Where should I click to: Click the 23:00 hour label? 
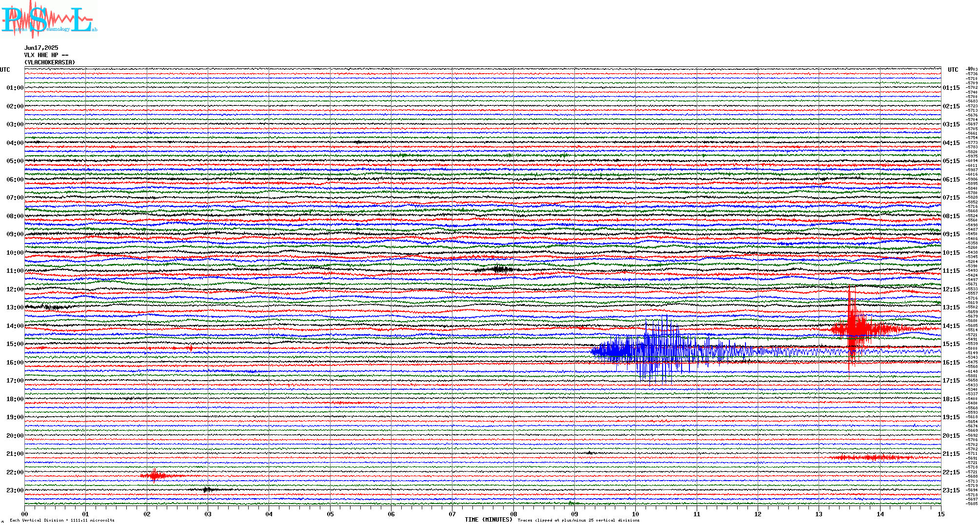point(15,490)
